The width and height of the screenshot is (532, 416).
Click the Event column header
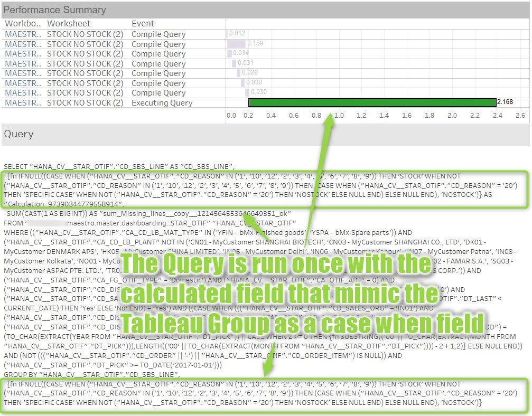click(x=143, y=23)
